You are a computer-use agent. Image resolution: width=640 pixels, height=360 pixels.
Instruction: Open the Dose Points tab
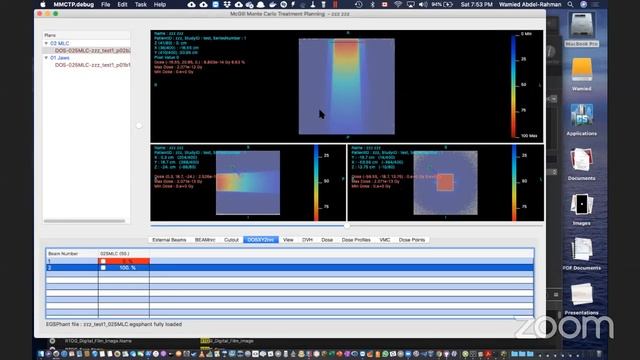[412, 240]
